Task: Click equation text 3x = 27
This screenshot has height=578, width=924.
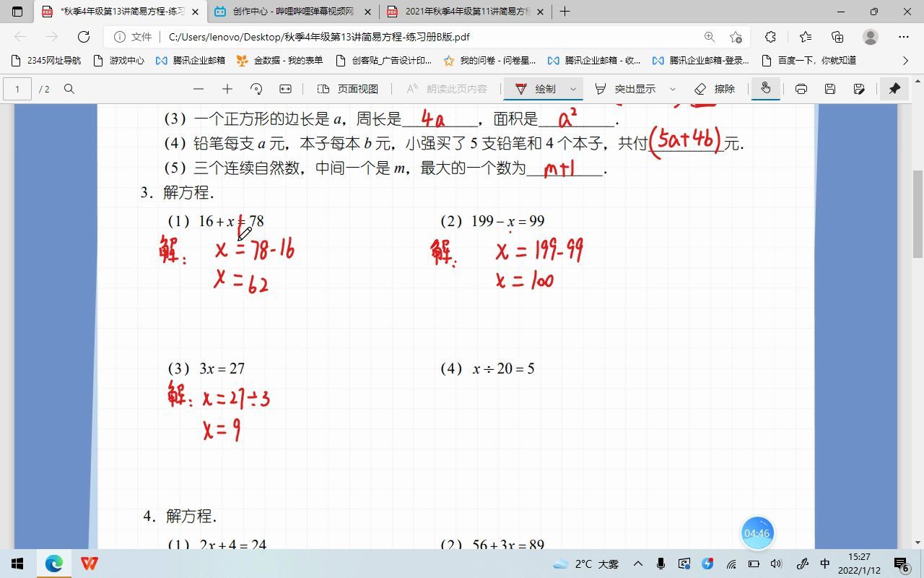Action: click(222, 368)
